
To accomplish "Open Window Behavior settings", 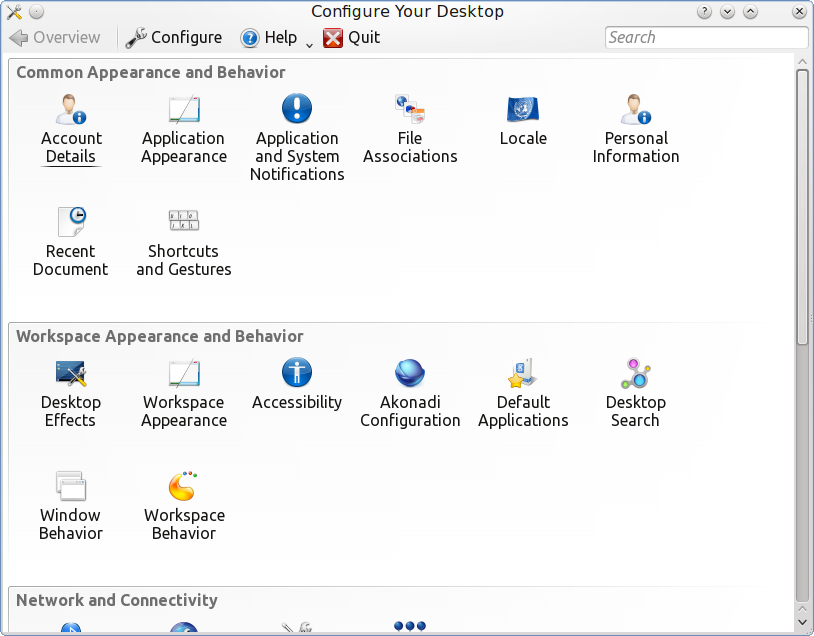I will 71,487.
